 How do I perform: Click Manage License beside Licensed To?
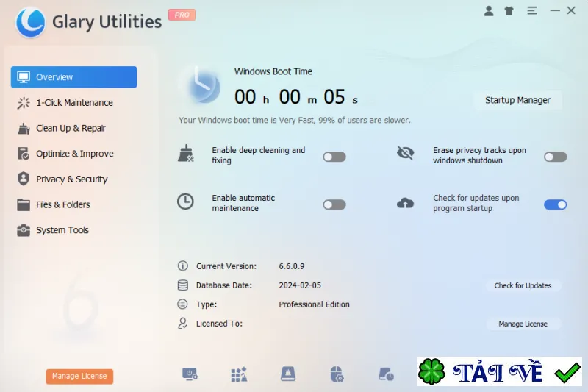523,324
